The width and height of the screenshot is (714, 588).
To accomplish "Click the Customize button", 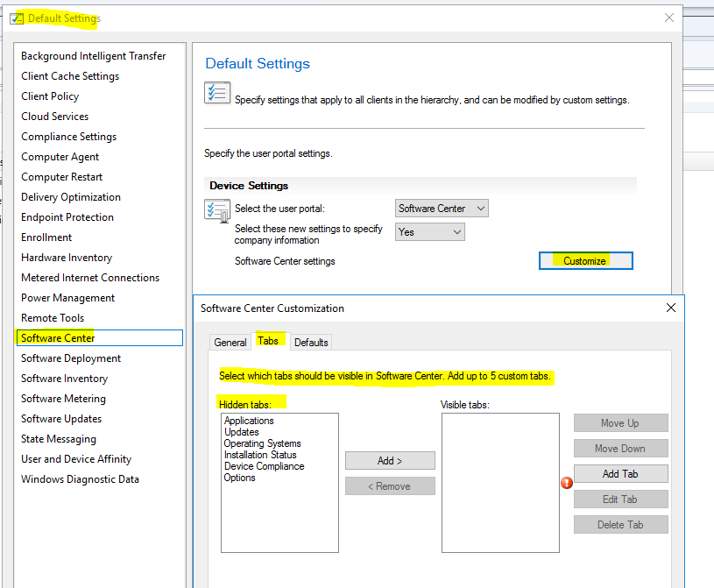I will pyautogui.click(x=585, y=260).
